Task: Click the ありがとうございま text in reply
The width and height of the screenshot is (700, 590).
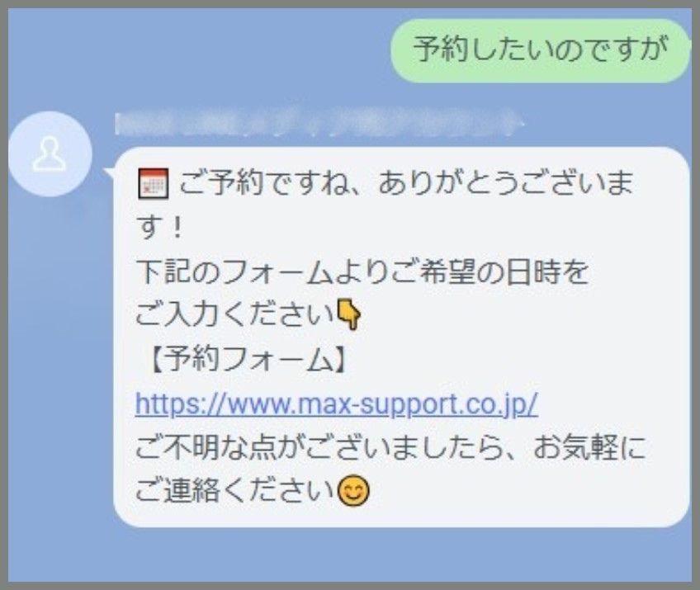Action: coord(506,183)
